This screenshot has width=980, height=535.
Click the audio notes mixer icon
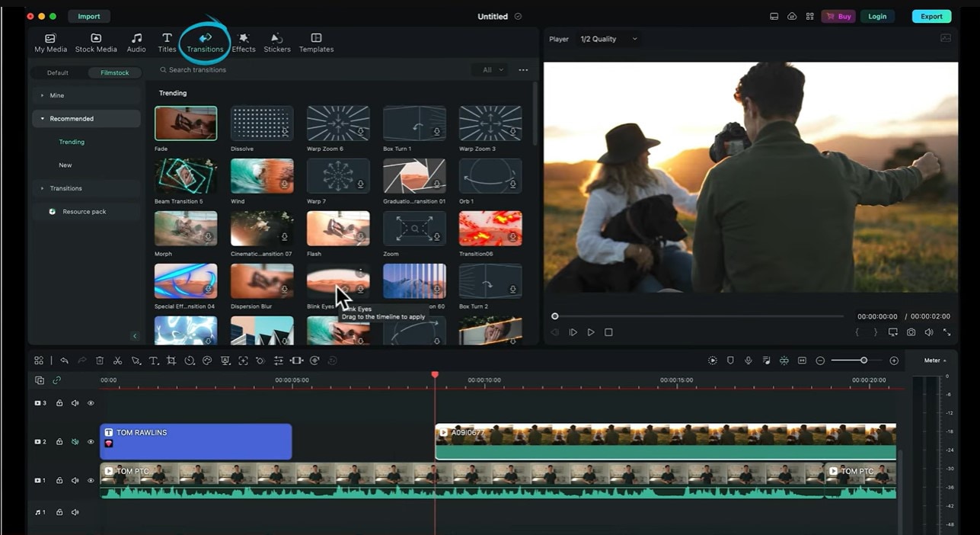click(x=766, y=360)
